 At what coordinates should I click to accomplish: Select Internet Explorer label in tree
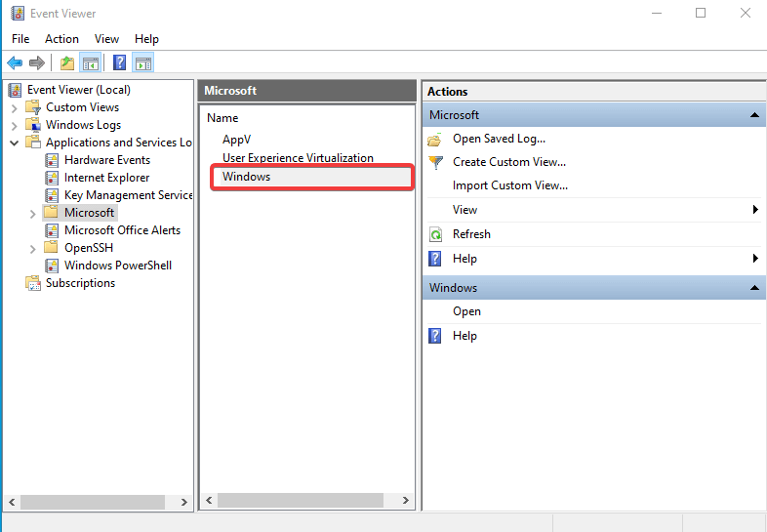106,178
